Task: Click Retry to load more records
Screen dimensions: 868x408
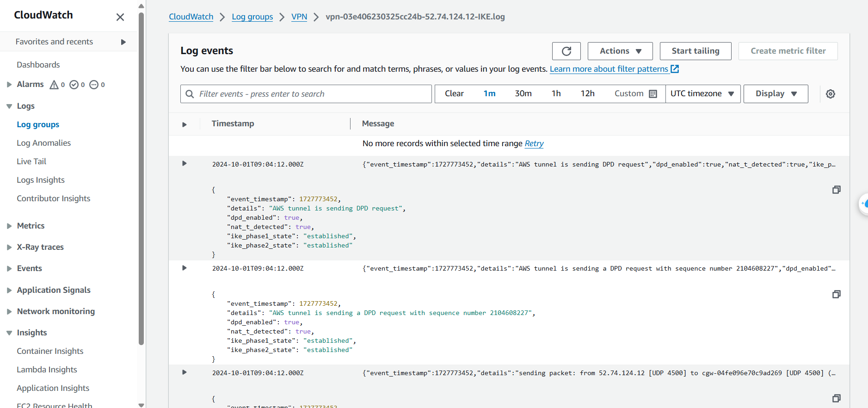Action: [534, 143]
